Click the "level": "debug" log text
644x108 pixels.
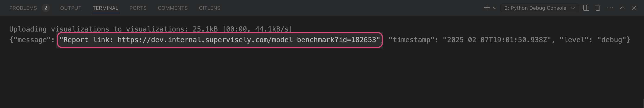click(595, 40)
